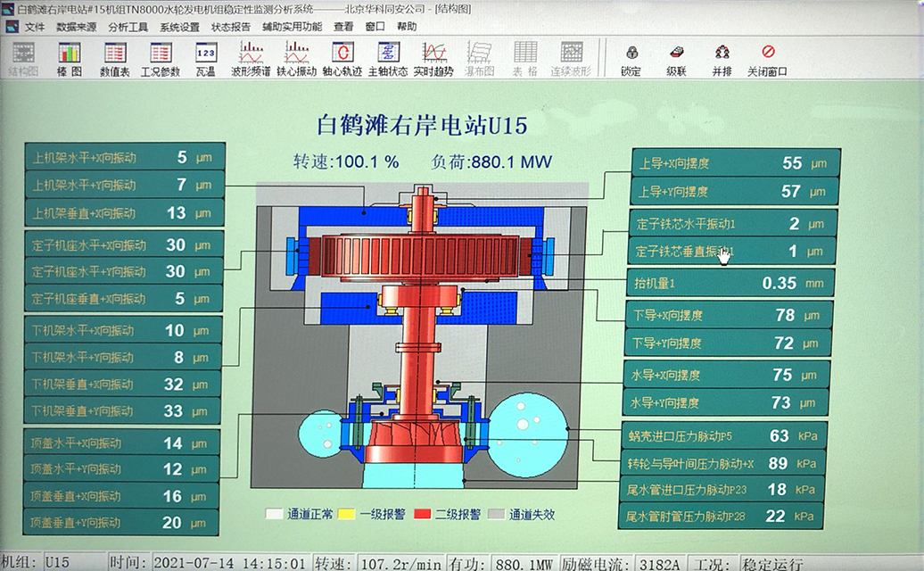
Task: Click the 上导+X向摆度 measurement button
Action: click(735, 163)
